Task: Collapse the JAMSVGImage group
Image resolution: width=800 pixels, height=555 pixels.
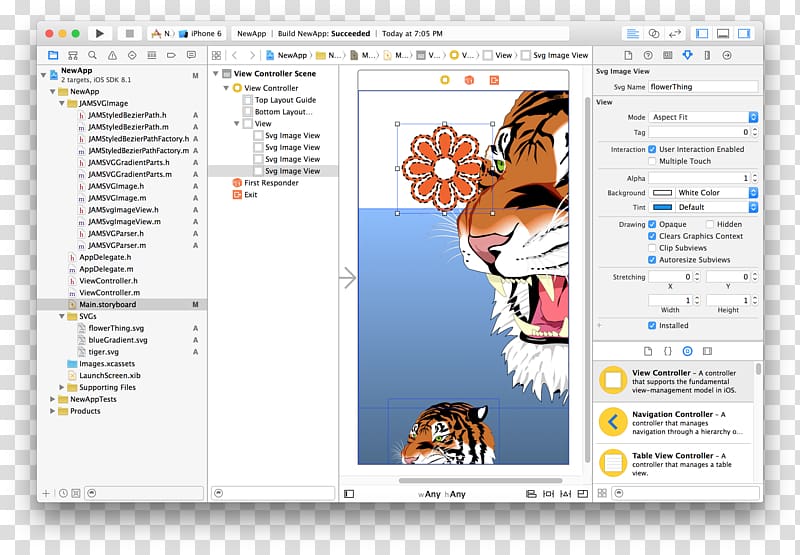Action: [62, 103]
